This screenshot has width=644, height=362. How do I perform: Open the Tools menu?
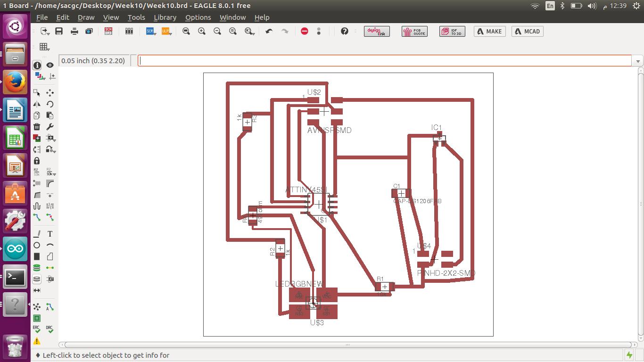coord(136,17)
